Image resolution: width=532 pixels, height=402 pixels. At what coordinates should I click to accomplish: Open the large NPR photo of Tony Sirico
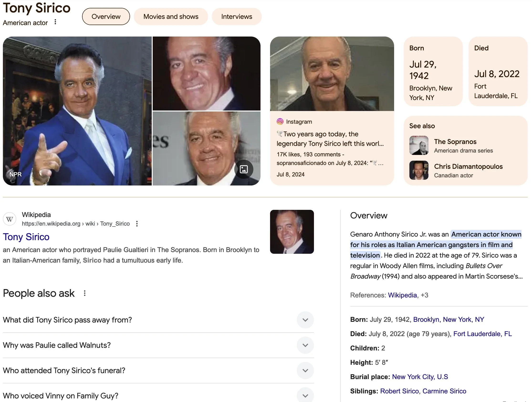(x=77, y=111)
